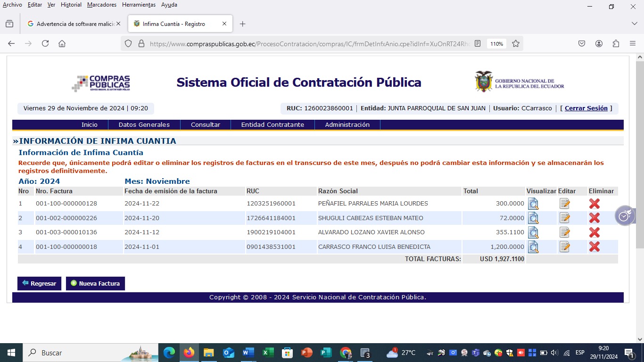The height and width of the screenshot is (362, 644).
Task: Click the 110% zoom level indicator
Action: 496,43
